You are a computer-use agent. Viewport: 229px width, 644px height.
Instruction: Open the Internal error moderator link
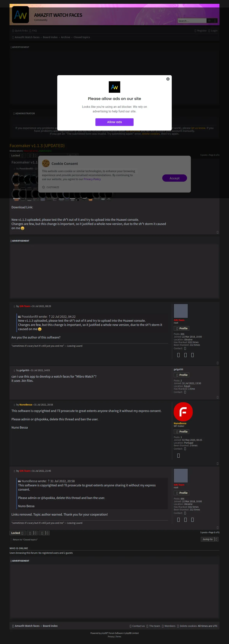[31, 151]
